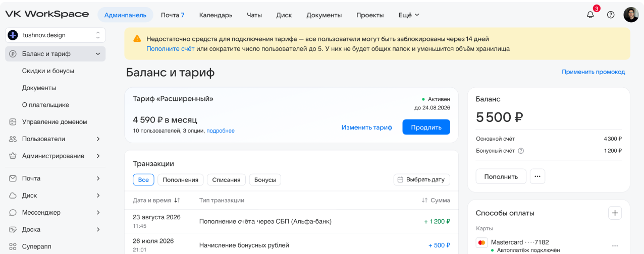644x254 pixels.
Task: Collapse the Баланс и тариф section chevron
Action: coord(98,54)
